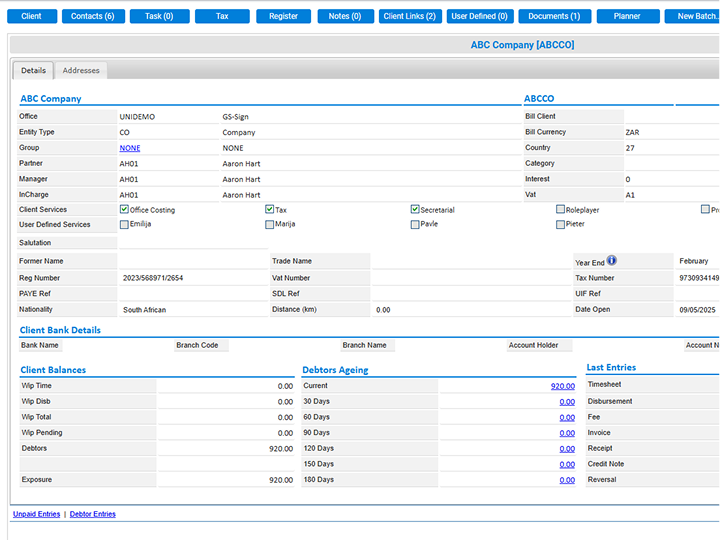Enable the Roleplayer checkbox
720x540 pixels.
click(x=560, y=209)
